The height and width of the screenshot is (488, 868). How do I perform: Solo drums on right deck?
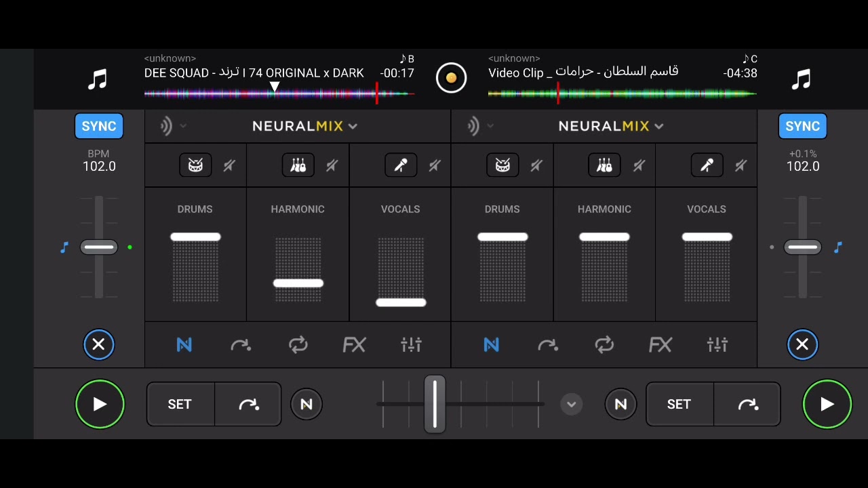(502, 165)
